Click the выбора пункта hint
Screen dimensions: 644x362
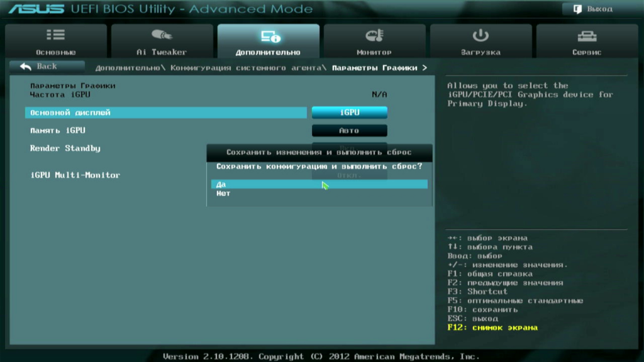(490, 247)
